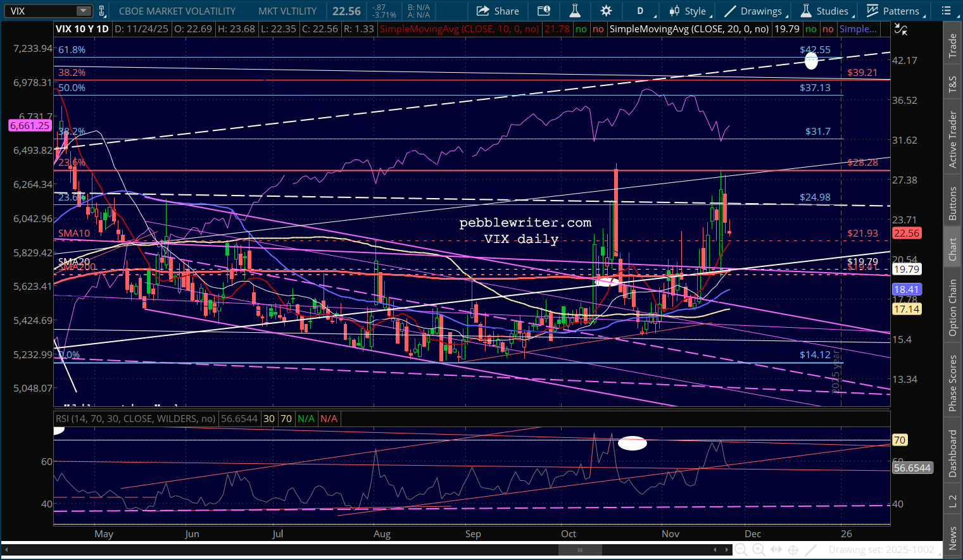Open the VIX symbol dropdown arrow
963x560 pixels.
coord(84,11)
